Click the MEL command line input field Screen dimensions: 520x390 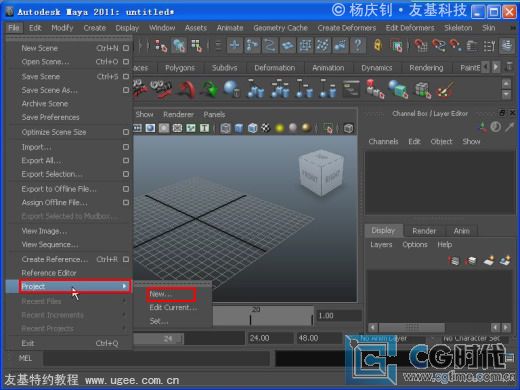coord(156,359)
